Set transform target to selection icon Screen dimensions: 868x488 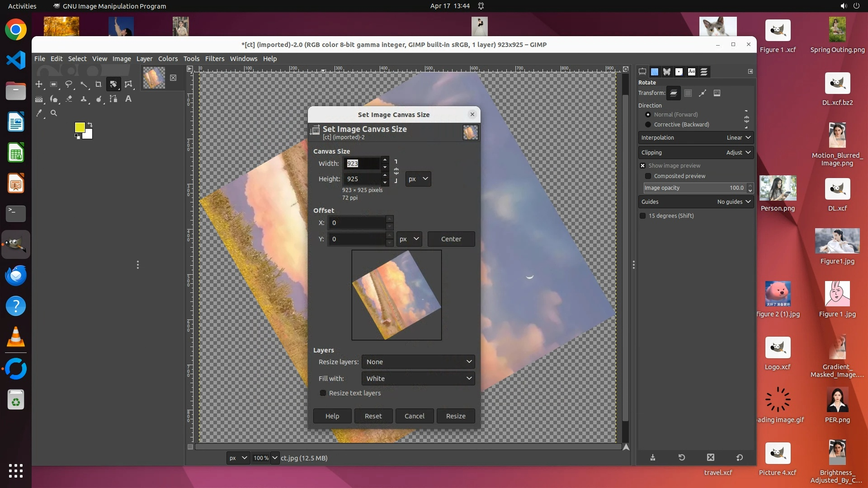688,93
